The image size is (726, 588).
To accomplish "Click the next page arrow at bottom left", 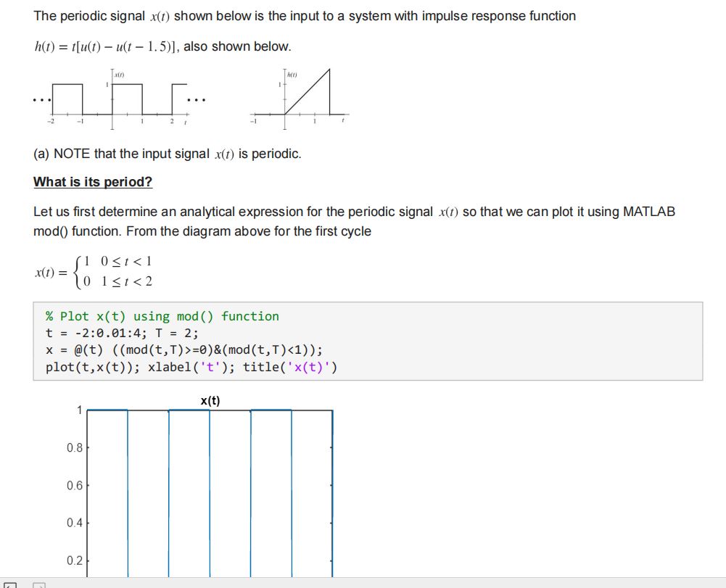I will [39, 584].
